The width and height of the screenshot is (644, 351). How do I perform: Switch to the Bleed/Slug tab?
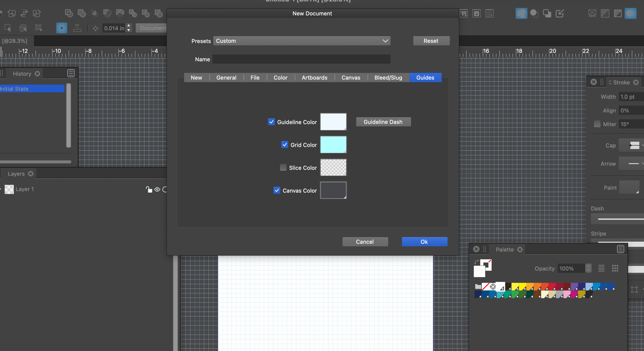pyautogui.click(x=388, y=78)
